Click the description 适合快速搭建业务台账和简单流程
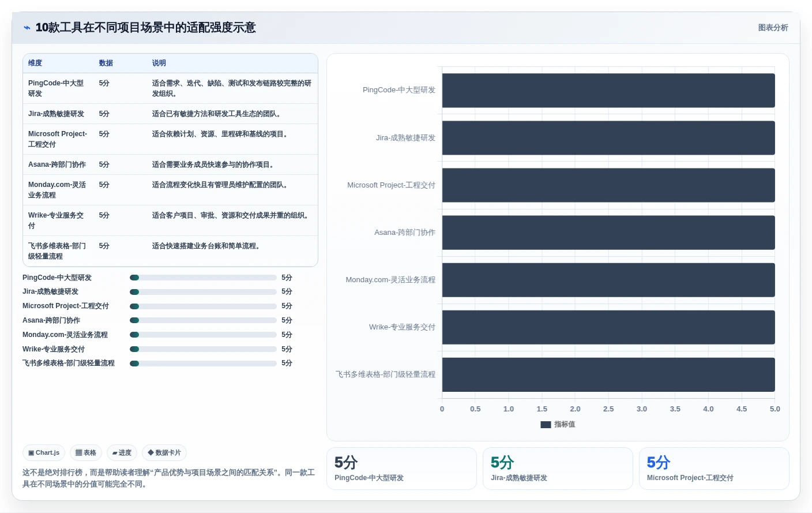 coord(208,246)
